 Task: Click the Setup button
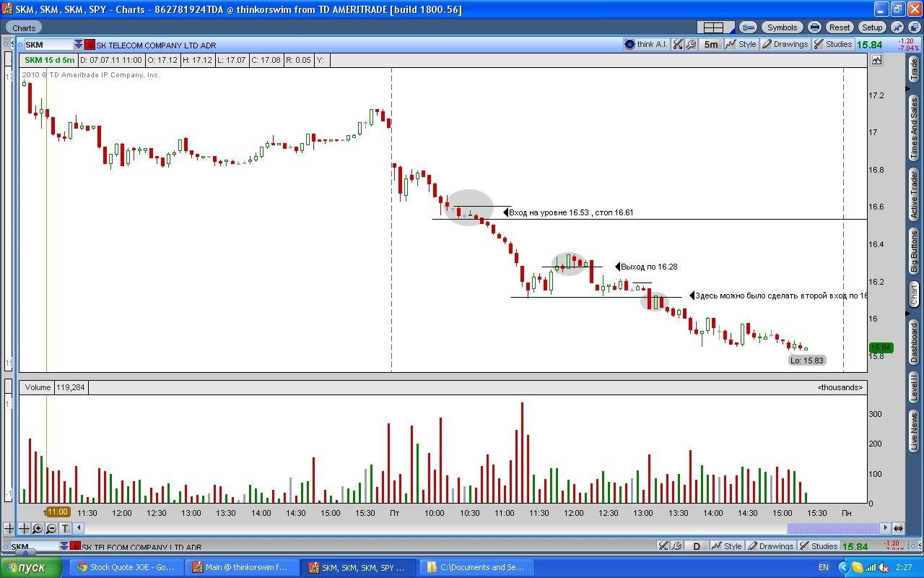click(x=872, y=27)
